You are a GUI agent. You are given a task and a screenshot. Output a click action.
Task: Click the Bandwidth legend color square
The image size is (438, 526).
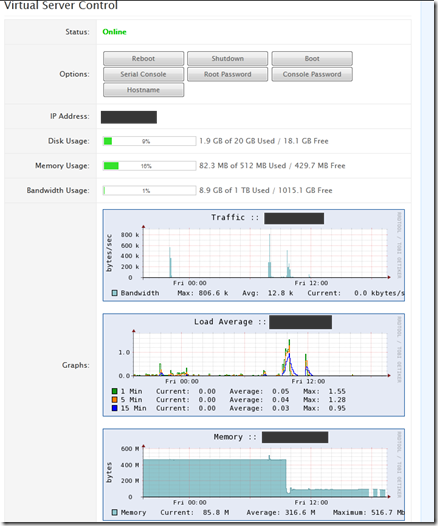point(115,293)
